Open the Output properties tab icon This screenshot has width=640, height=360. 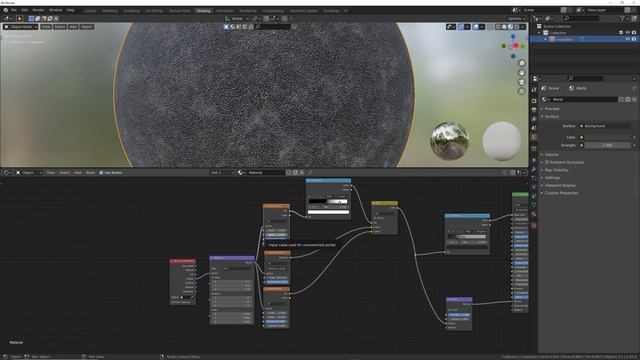[534, 110]
